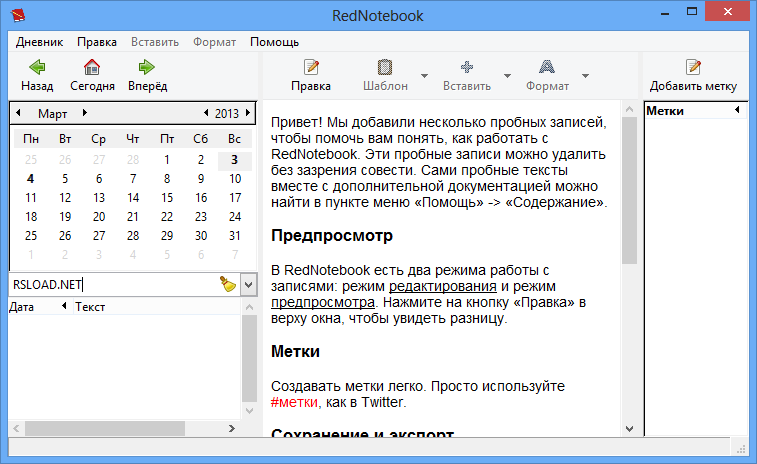Screen dimensions: 757x464
Task: Open the Формат toolbar dropdown arrow
Action: 586,76
